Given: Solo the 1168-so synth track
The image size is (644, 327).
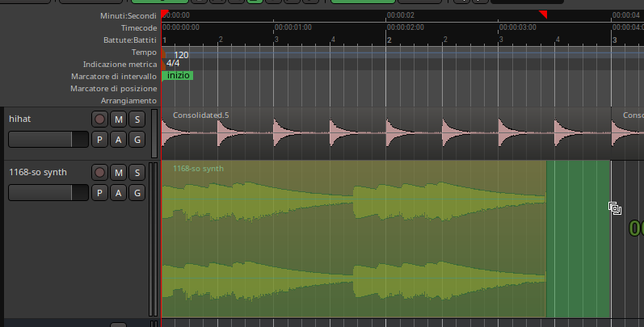Looking at the screenshot, I should (137, 173).
